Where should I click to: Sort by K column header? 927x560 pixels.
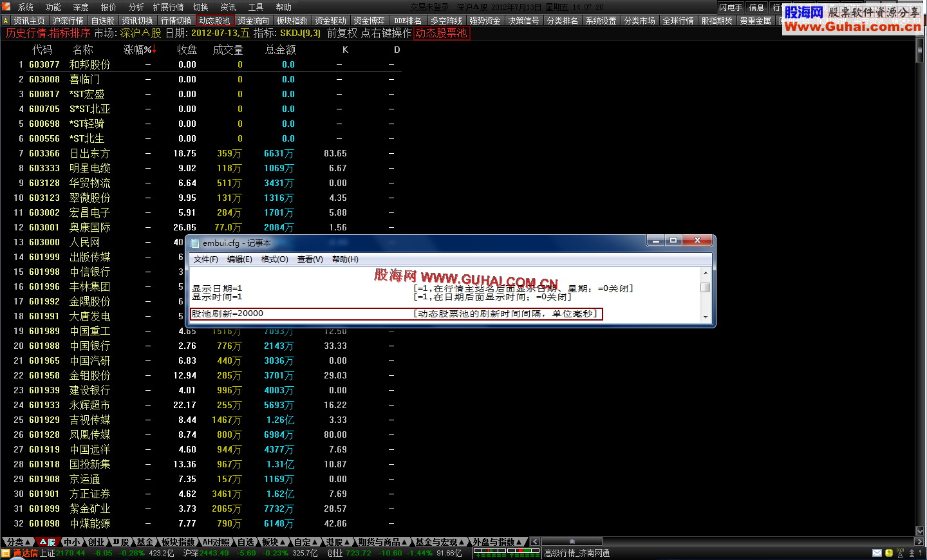click(345, 50)
